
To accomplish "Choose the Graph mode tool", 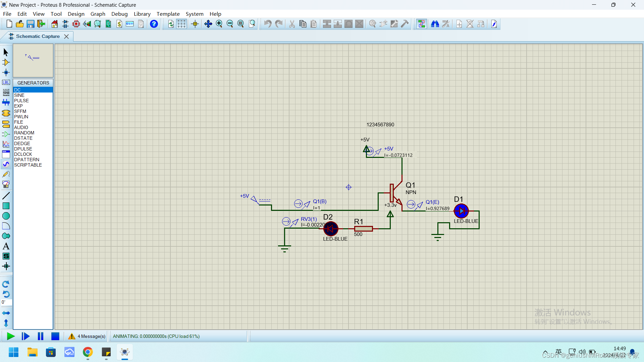I will 6,144.
